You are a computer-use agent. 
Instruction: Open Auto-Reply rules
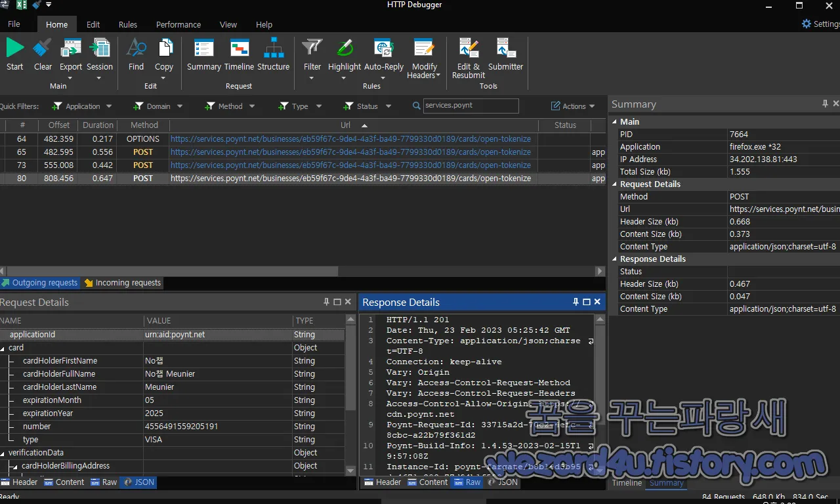coord(383,52)
